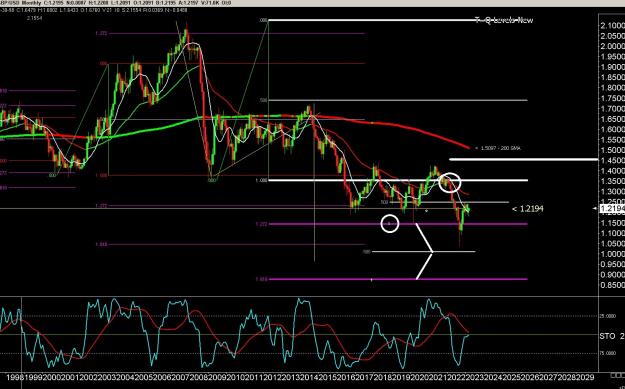625x389 pixels.
Task: Select the 1.000 Fibonacci level label
Action: tap(261, 181)
